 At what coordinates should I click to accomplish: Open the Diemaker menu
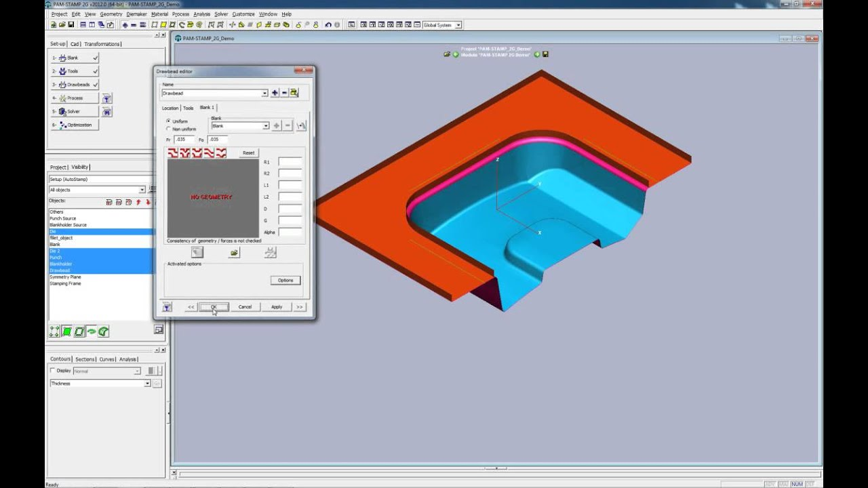[x=136, y=14]
